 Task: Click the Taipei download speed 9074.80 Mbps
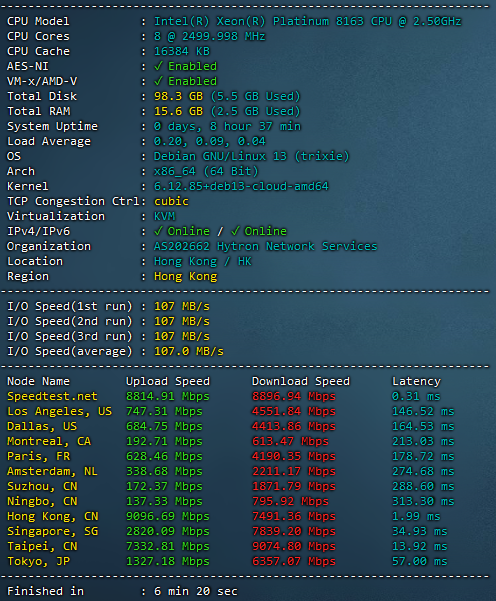pos(294,546)
